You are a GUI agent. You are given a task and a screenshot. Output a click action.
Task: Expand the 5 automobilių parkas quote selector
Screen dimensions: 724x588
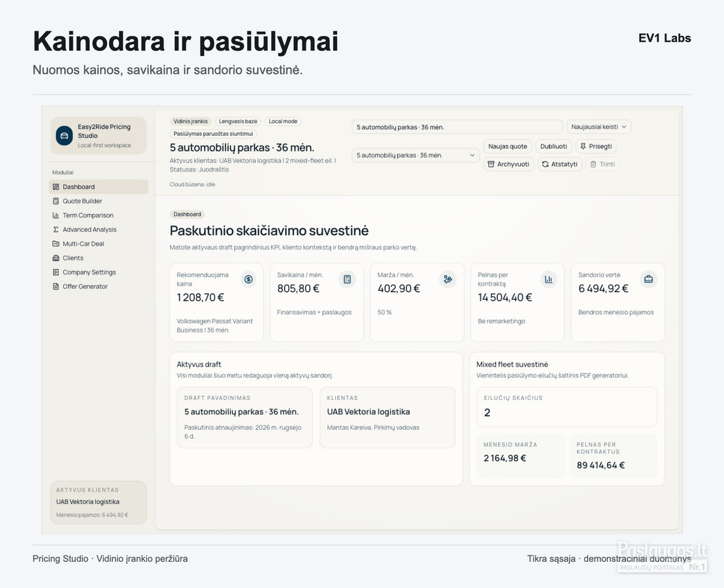[416, 155]
